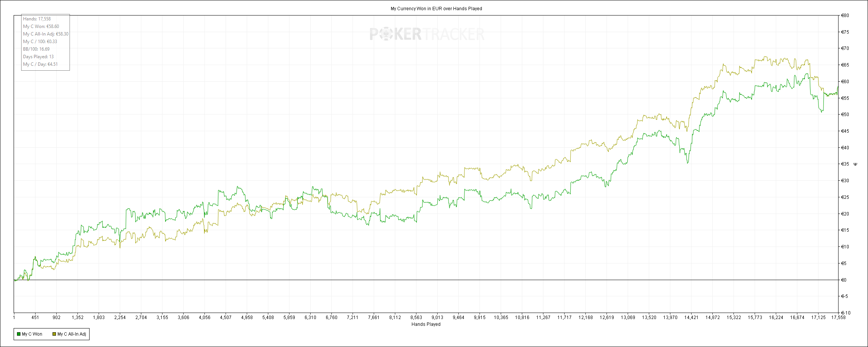The height and width of the screenshot is (347, 868).
Task: Click the 11,267 x-axis tick label
Action: 543,318
